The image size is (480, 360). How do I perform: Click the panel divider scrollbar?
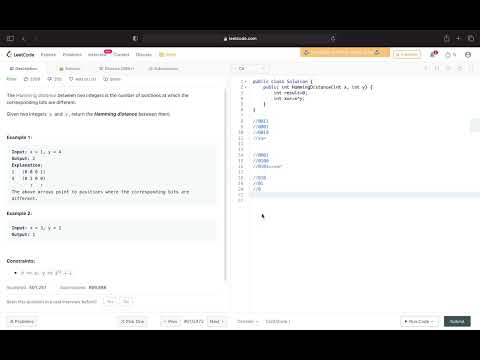[x=226, y=183]
